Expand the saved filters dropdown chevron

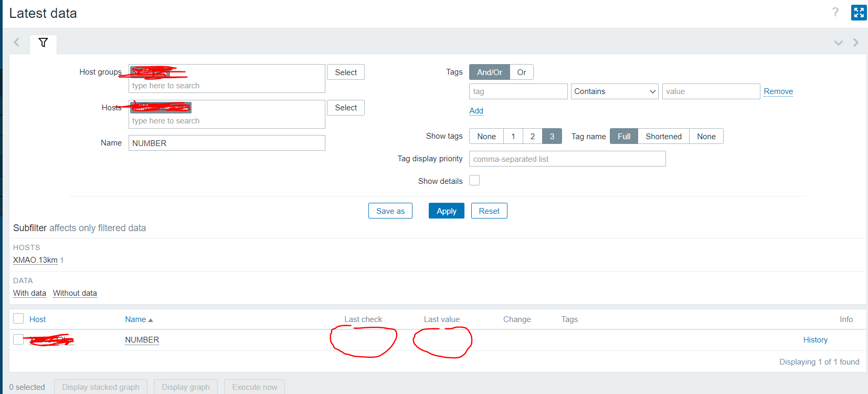click(x=839, y=43)
